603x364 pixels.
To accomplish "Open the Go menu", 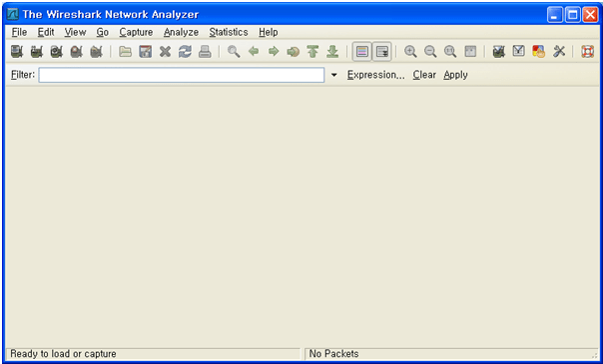I will coord(102,32).
